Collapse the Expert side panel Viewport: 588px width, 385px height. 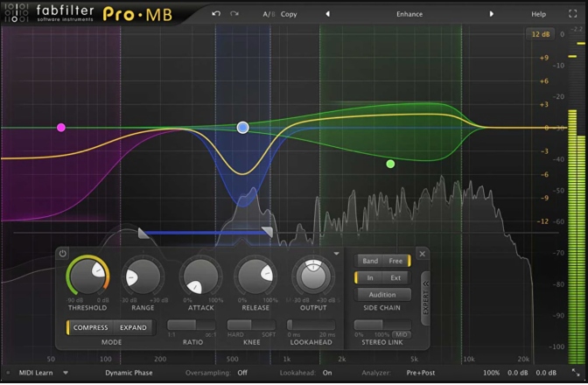tap(425, 298)
